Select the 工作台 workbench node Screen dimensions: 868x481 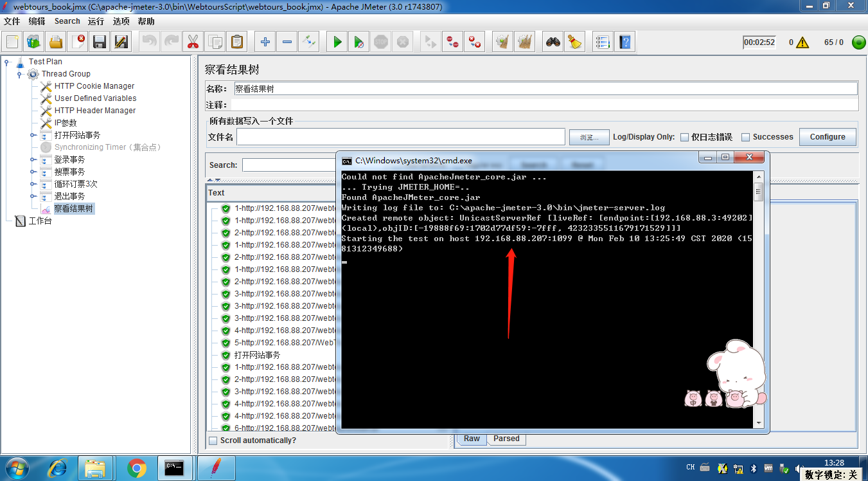click(40, 221)
